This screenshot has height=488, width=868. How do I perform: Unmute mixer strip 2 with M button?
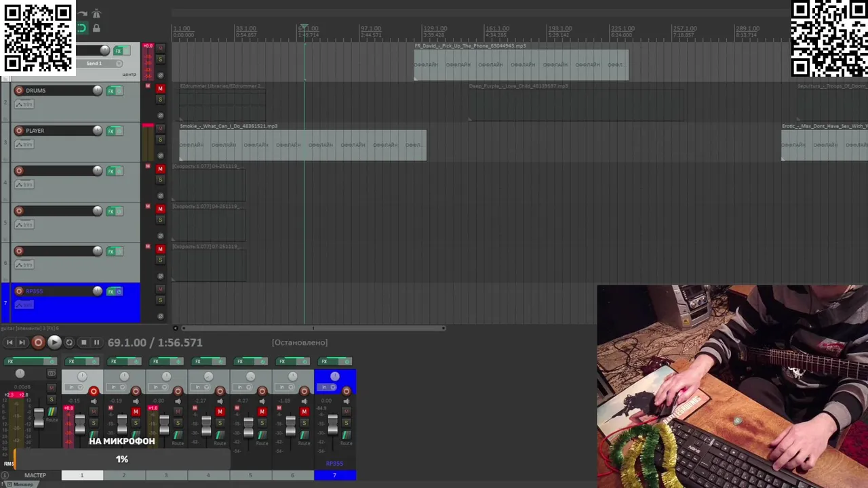click(x=136, y=412)
